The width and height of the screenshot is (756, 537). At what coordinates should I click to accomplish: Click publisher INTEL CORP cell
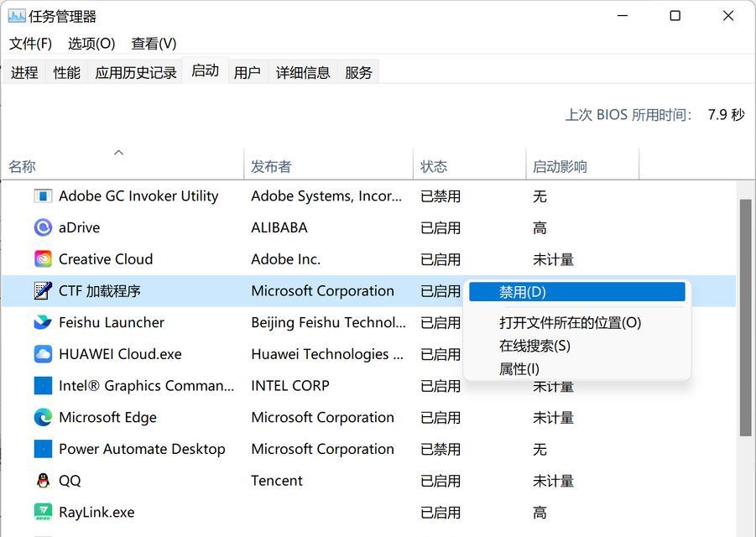pyautogui.click(x=290, y=386)
